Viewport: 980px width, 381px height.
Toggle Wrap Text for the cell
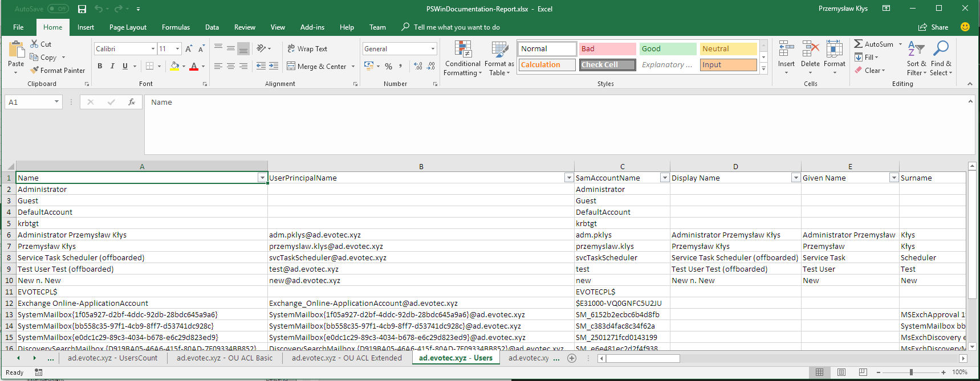click(307, 49)
